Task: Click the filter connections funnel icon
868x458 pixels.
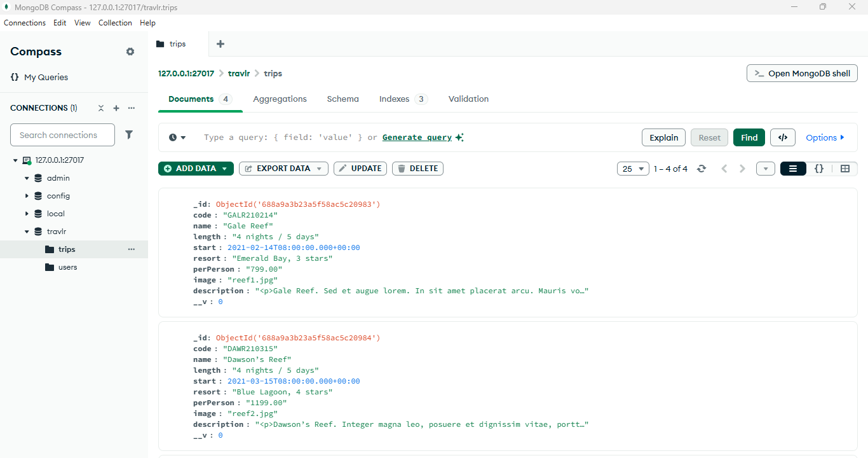Action: 129,135
